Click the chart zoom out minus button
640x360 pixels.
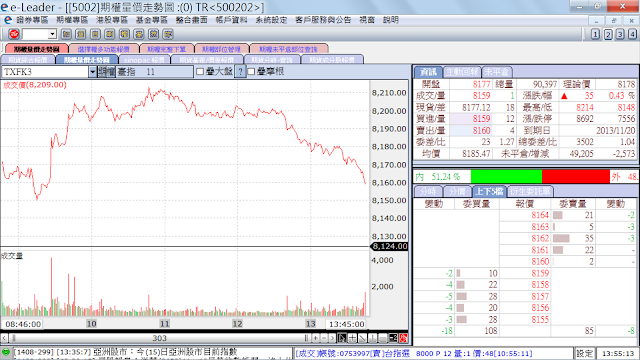point(324,338)
